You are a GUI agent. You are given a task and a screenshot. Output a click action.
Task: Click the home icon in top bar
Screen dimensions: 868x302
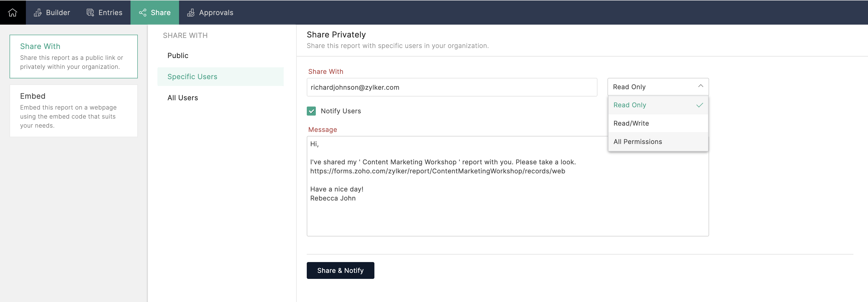[13, 13]
